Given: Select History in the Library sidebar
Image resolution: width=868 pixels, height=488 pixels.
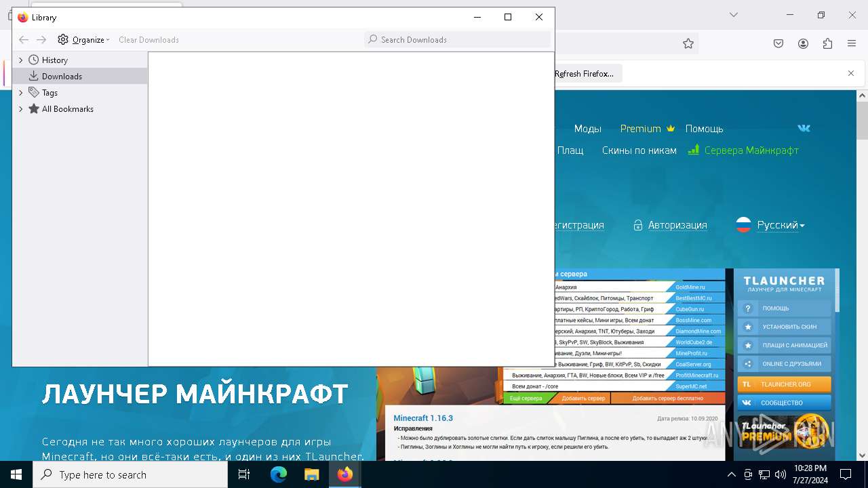Looking at the screenshot, I should pyautogui.click(x=54, y=60).
